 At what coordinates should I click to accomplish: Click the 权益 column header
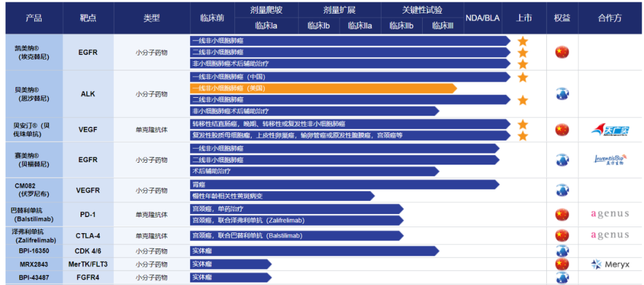562,18
